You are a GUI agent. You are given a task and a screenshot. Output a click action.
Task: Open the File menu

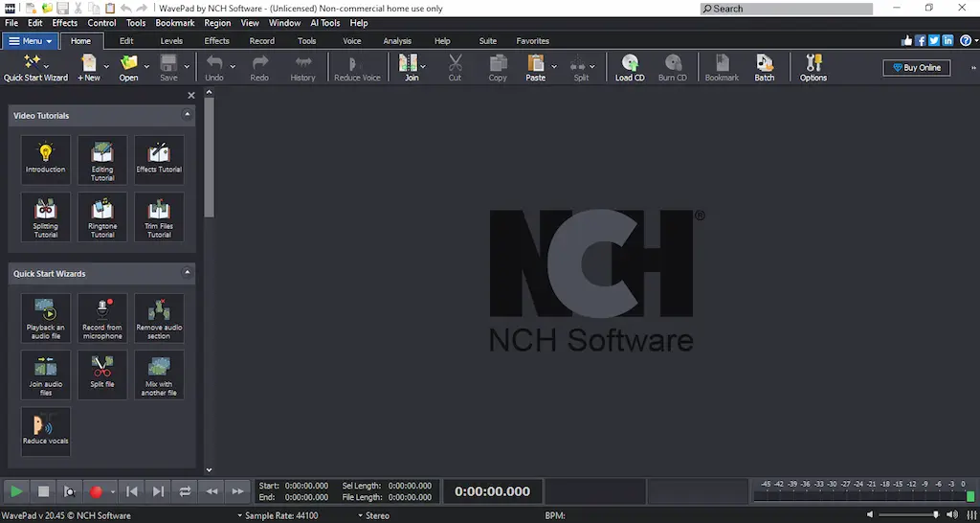coord(11,23)
